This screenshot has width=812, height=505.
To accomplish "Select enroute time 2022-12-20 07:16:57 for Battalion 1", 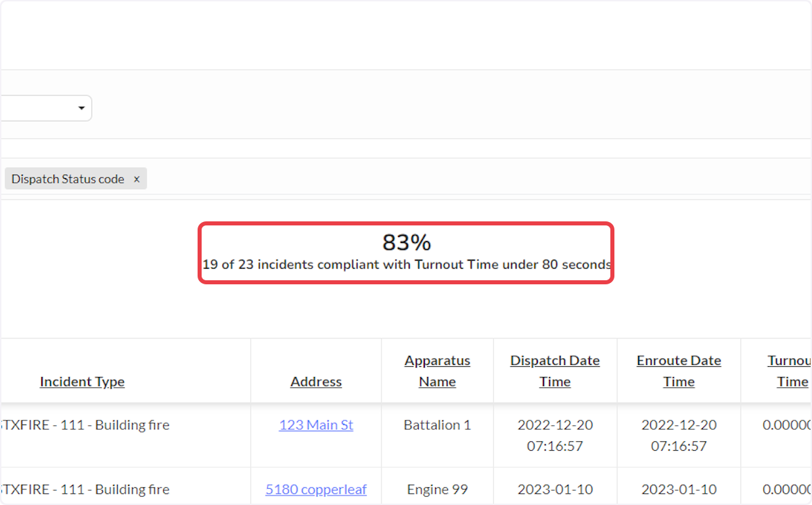I will [679, 435].
